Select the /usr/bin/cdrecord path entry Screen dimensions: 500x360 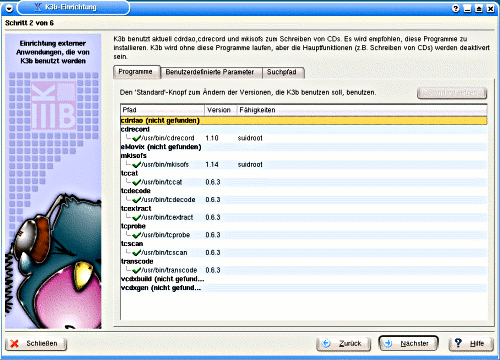click(x=168, y=138)
